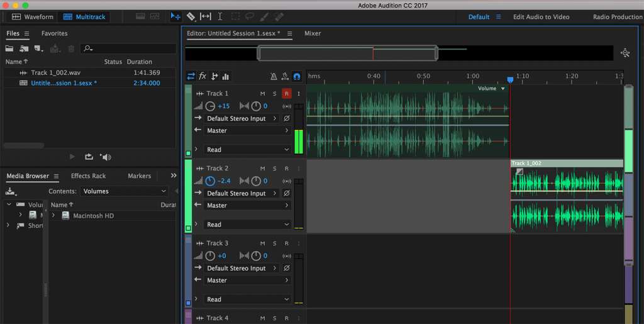
Task: Expand Macintosh HD in Media Browser
Action: click(54, 216)
